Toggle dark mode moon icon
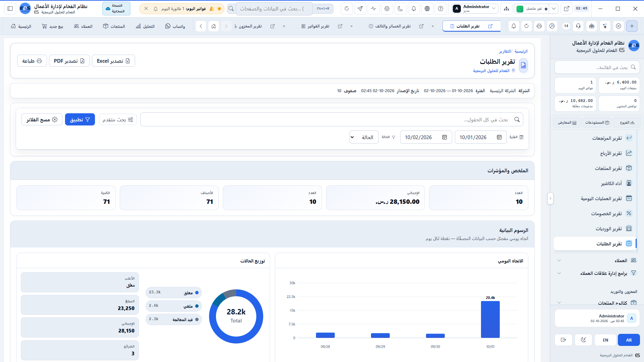 pyautogui.click(x=400, y=9)
